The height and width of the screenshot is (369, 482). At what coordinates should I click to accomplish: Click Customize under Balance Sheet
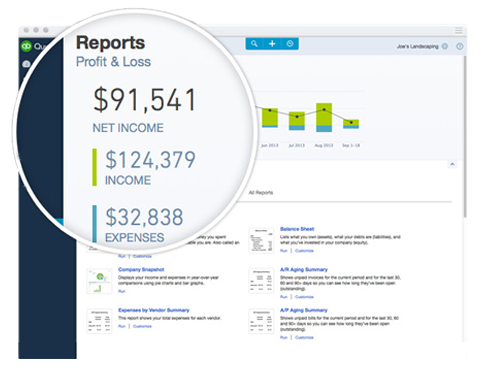(x=304, y=251)
